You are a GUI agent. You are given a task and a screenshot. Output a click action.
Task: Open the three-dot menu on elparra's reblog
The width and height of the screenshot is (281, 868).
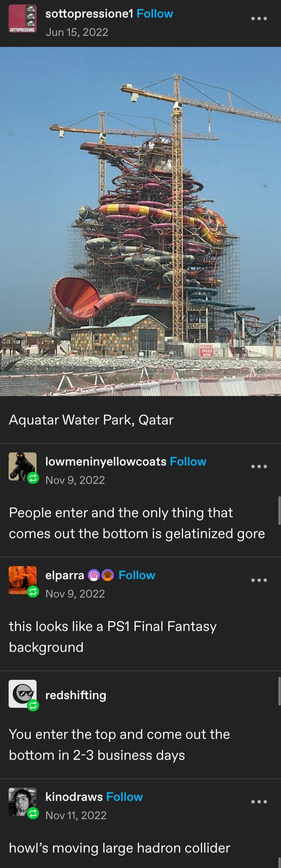259,580
